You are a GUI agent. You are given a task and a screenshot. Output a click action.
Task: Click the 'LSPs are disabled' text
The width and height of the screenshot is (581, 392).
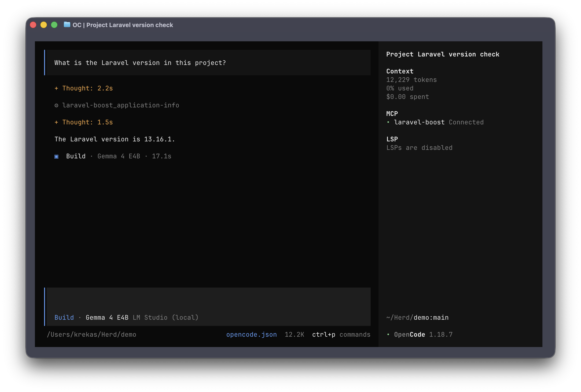coord(419,148)
